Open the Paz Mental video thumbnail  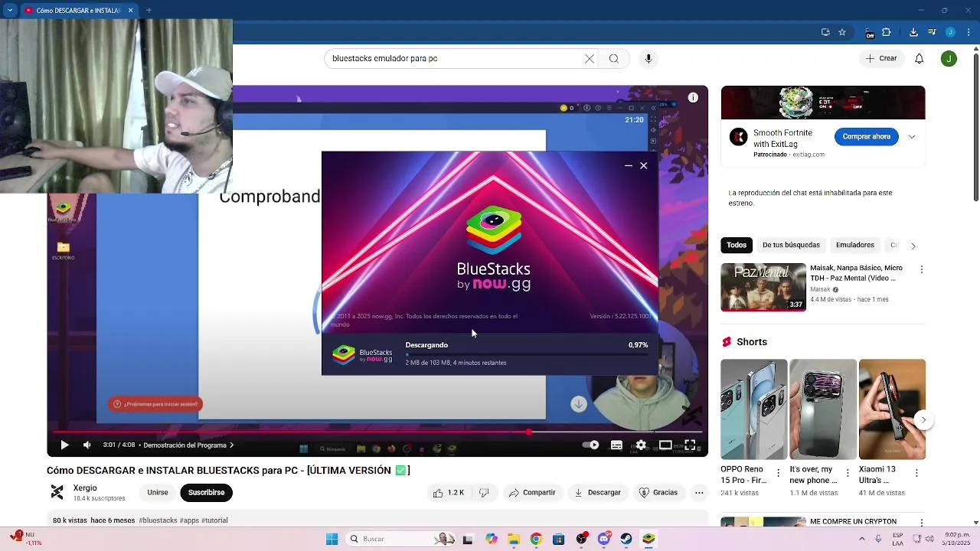(763, 288)
